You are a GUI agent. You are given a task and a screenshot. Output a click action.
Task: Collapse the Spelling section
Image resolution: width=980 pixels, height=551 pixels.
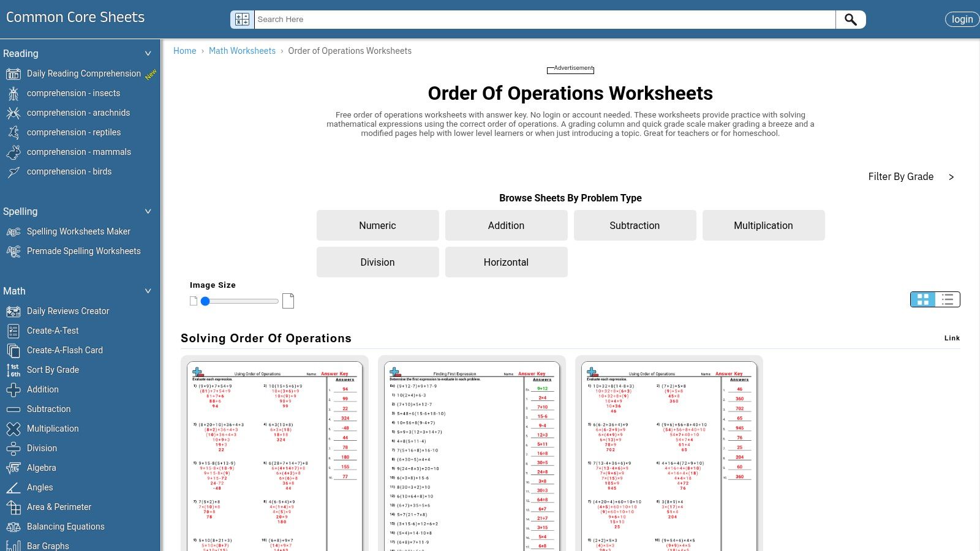[148, 211]
